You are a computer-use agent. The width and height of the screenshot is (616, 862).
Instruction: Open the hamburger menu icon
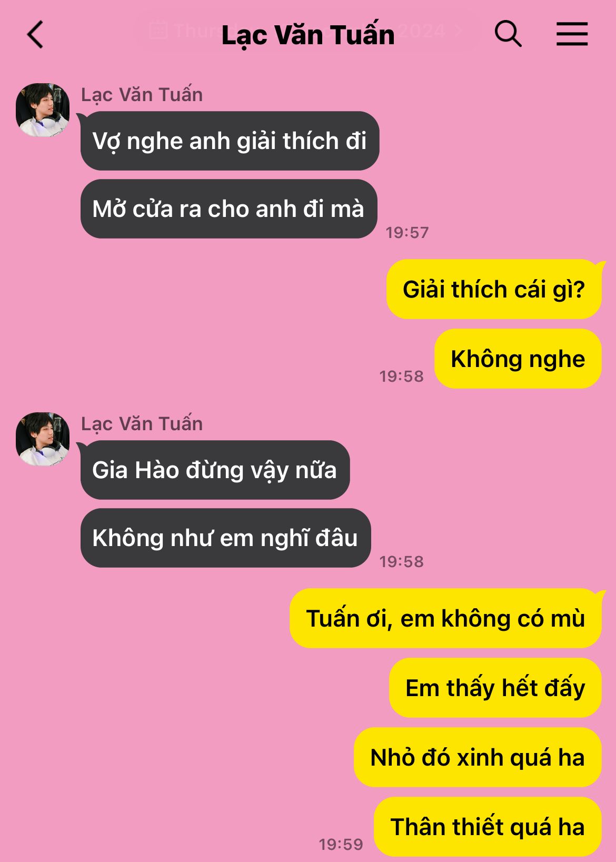click(572, 34)
